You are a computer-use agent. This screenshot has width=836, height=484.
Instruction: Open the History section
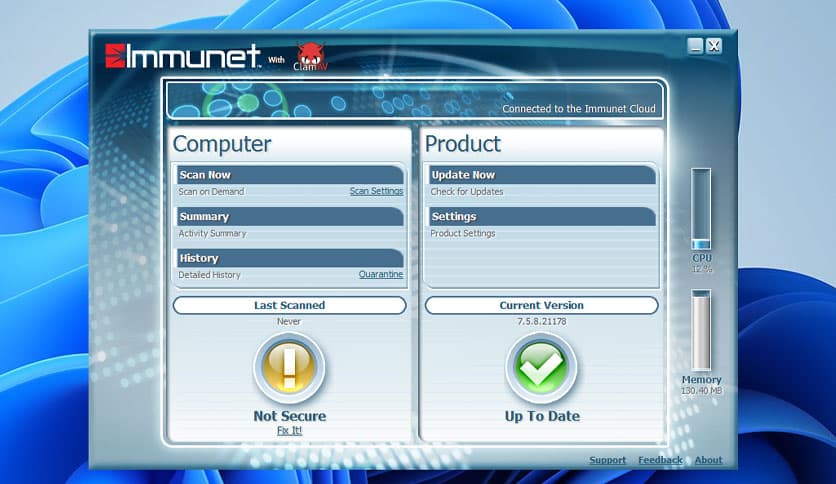tap(290, 258)
